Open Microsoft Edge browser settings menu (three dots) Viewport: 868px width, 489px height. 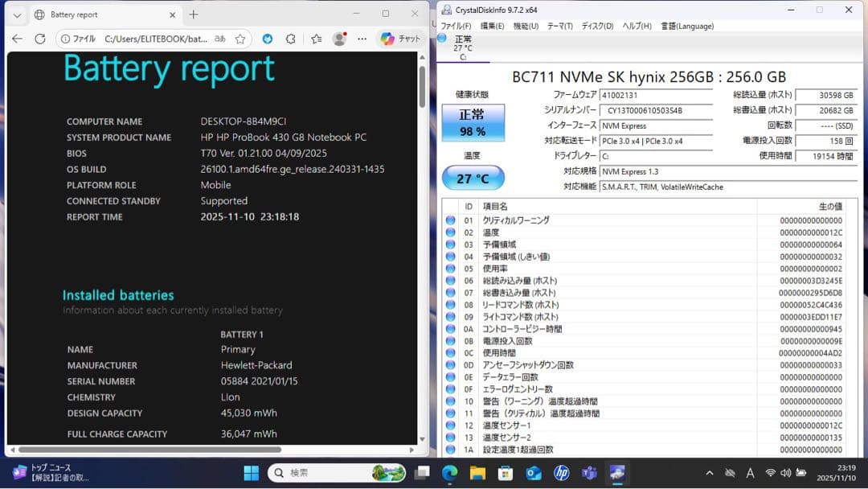tap(362, 39)
